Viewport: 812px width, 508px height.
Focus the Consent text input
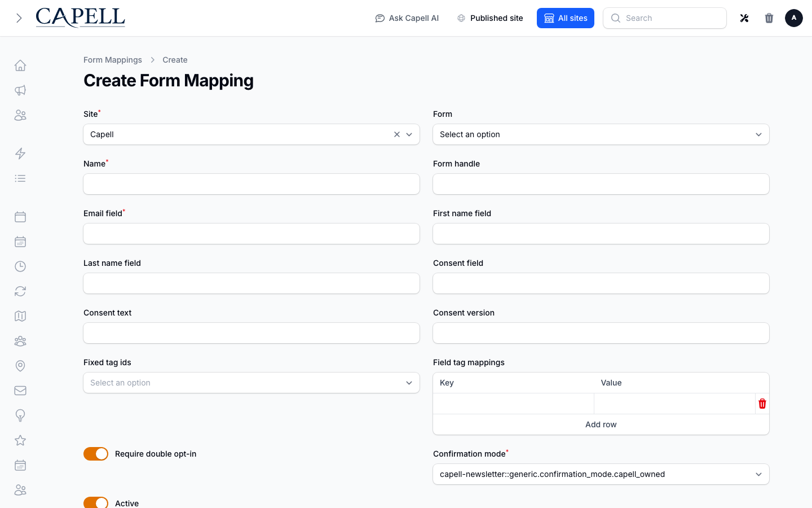(x=251, y=333)
